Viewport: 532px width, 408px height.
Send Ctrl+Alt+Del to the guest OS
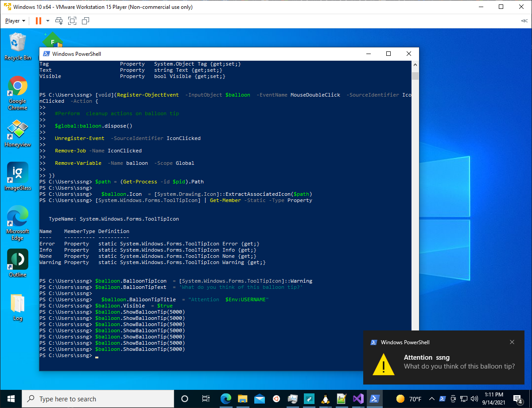pyautogui.click(x=58, y=20)
